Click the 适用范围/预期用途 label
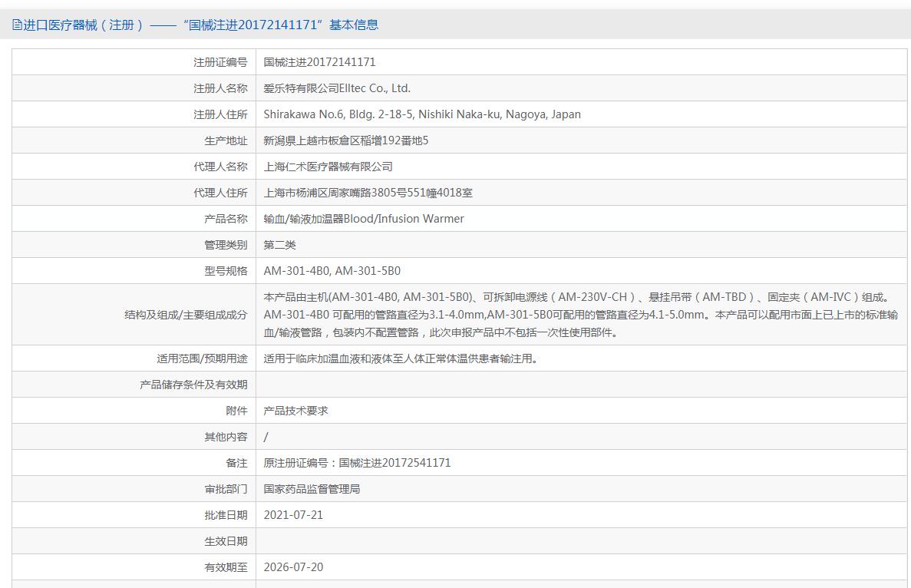Viewport: 911px width, 588px height. (x=202, y=358)
